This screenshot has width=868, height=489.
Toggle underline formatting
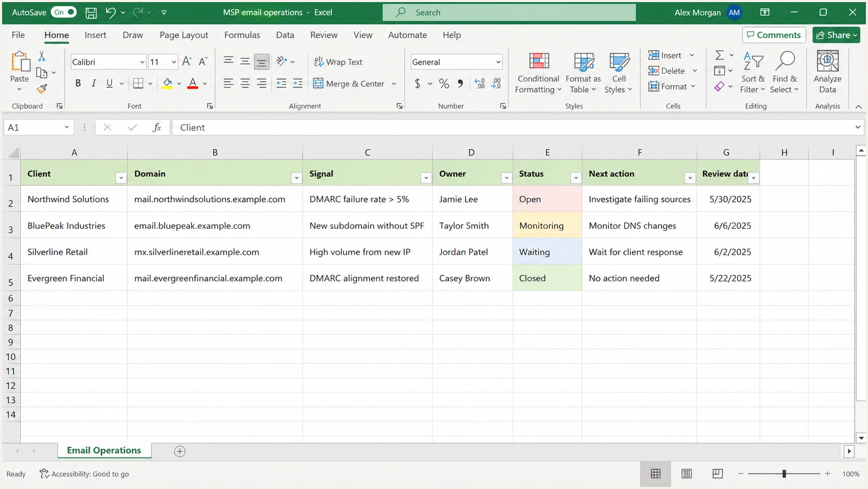[x=109, y=83]
